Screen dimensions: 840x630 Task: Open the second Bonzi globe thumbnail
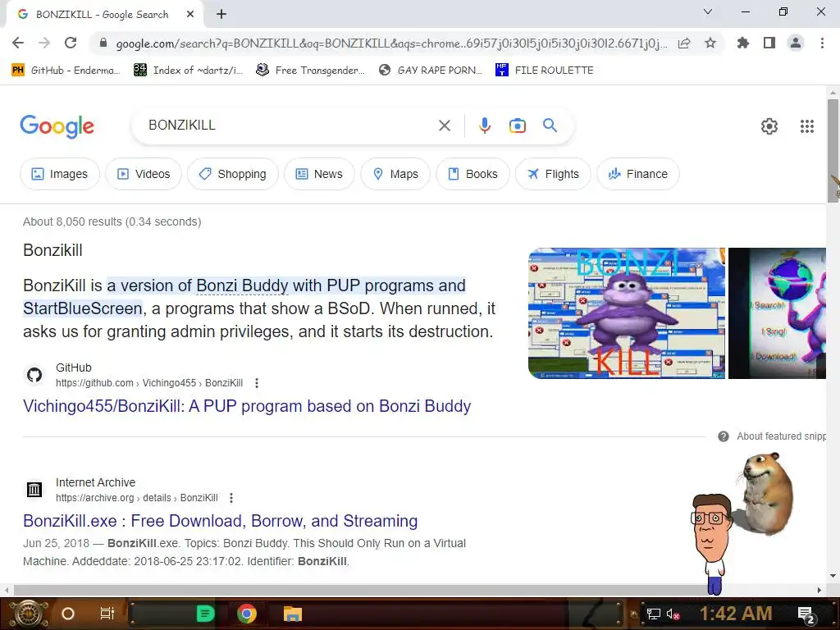click(x=777, y=313)
